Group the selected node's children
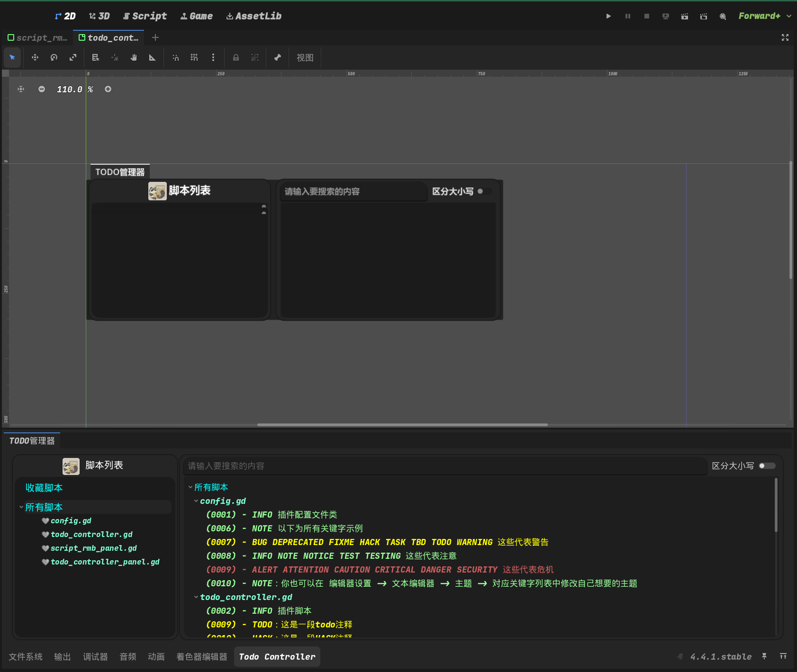Screen dimensions: 797x672 [255, 57]
